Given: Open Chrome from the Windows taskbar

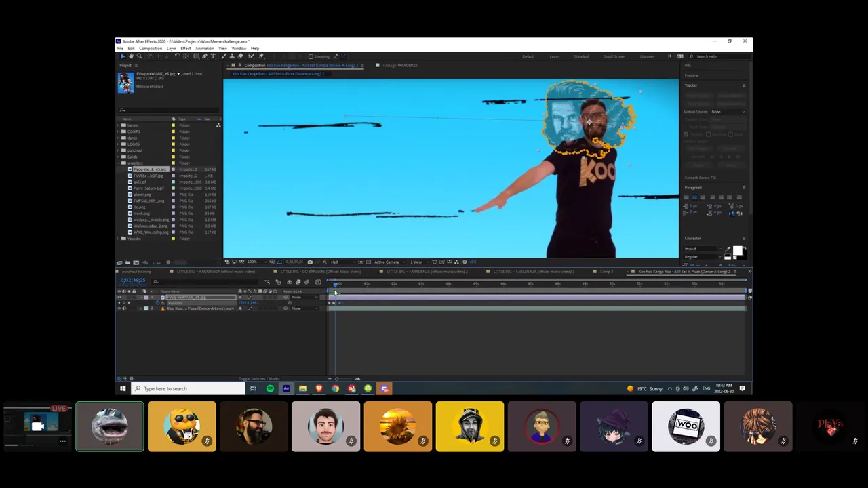Looking at the screenshot, I should coord(335,388).
